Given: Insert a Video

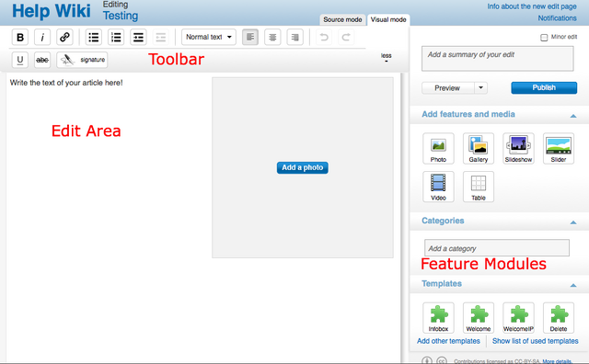Looking at the screenshot, I should [x=438, y=187].
